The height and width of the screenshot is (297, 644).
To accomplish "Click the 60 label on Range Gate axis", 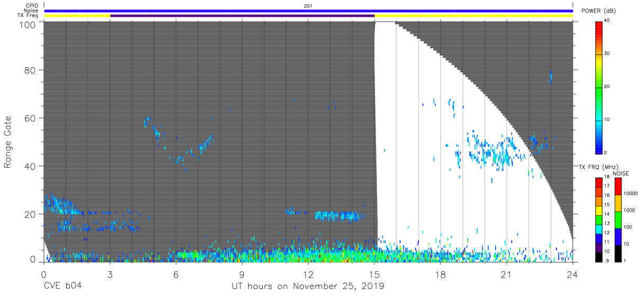I will point(31,118).
